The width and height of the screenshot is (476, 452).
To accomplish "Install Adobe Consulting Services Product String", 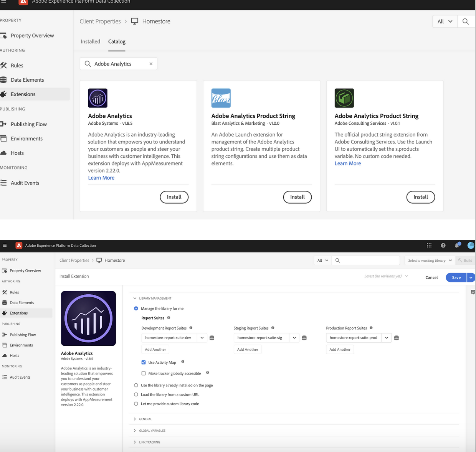I will 421,197.
